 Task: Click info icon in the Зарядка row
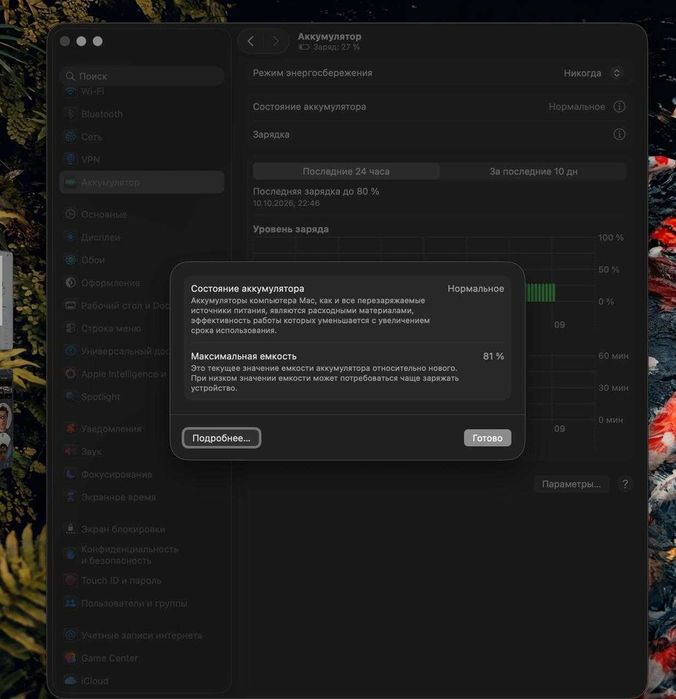(619, 134)
